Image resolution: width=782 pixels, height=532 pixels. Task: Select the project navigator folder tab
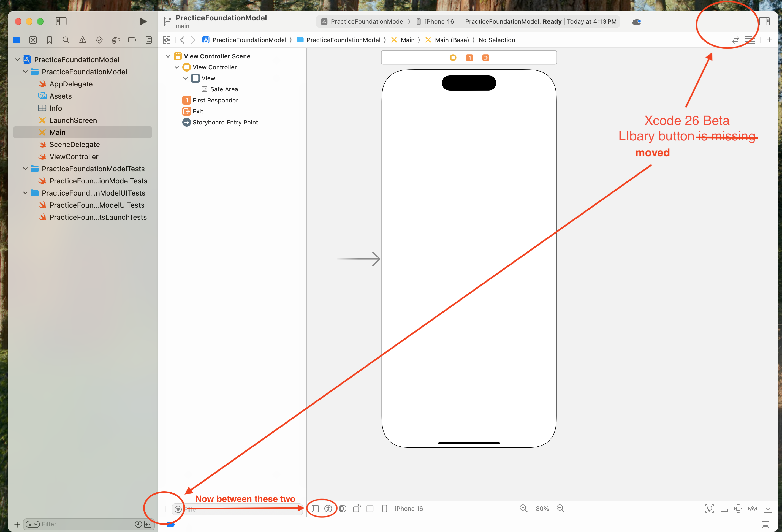17,40
